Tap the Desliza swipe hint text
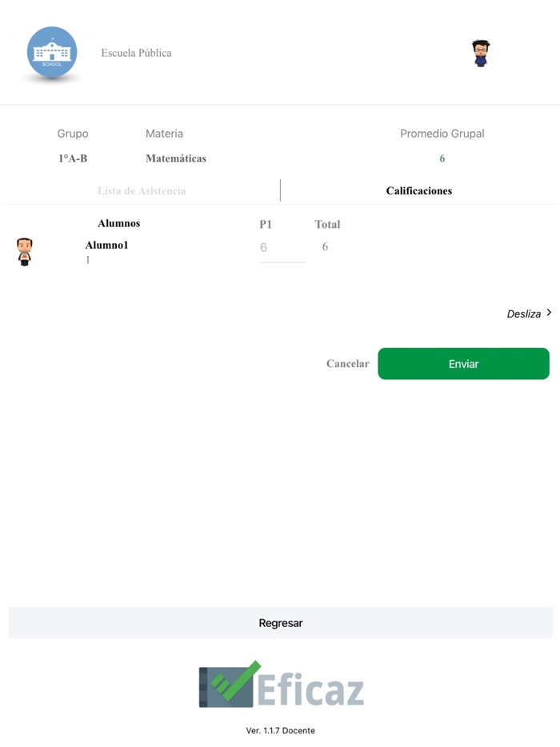 pos(524,314)
